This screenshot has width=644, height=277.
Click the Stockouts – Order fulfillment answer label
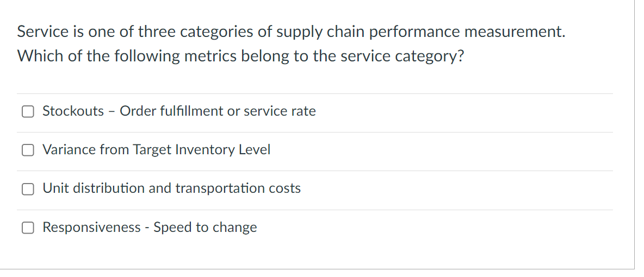(x=179, y=111)
